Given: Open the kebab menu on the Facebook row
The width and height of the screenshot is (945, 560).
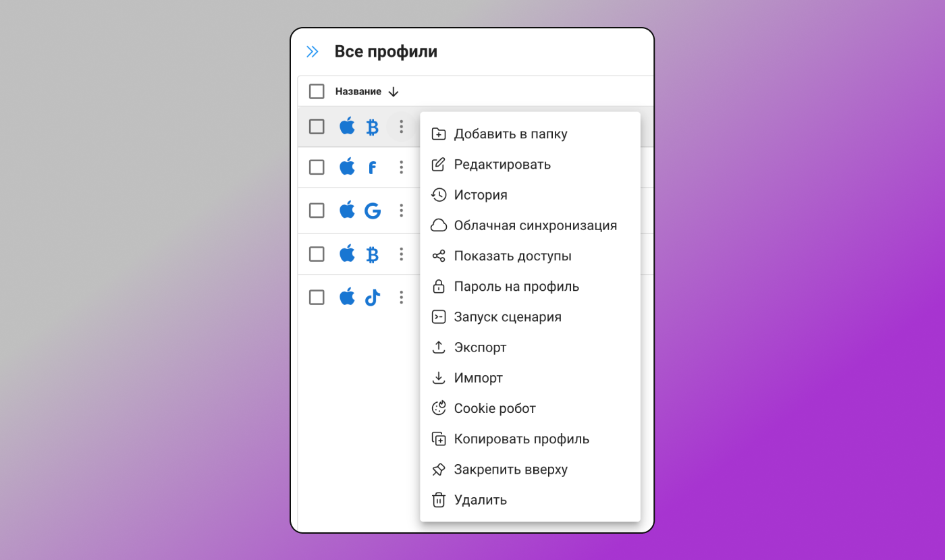Looking at the screenshot, I should 402,167.
